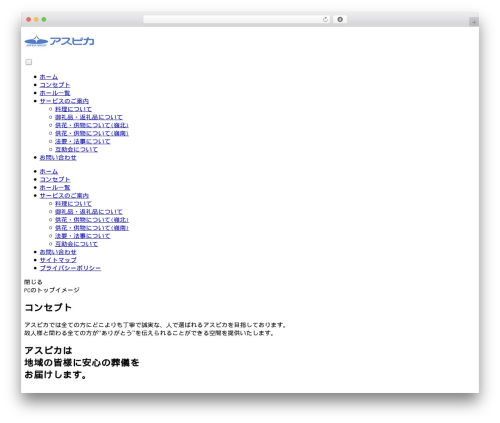Click the 閉じる text below the menus
500x423 pixels.
coord(33,282)
